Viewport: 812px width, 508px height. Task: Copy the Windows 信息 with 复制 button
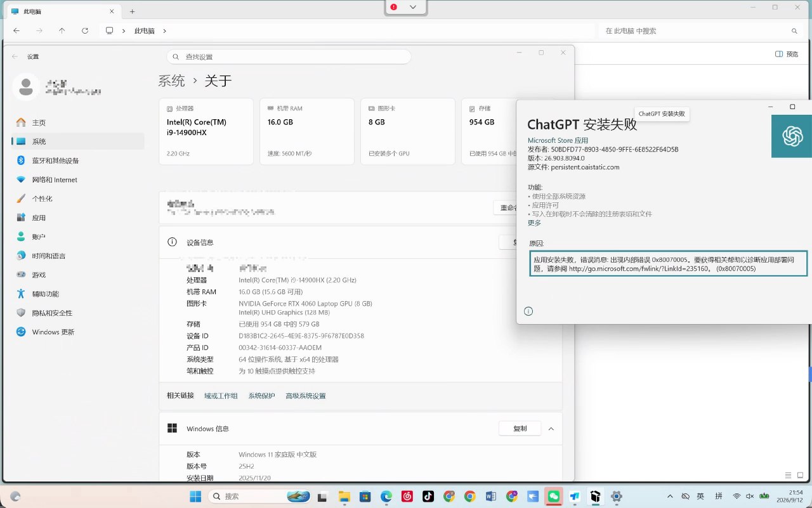pyautogui.click(x=520, y=429)
